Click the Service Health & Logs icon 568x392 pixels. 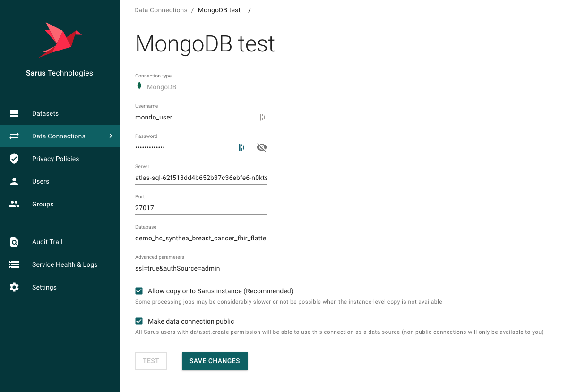pyautogui.click(x=14, y=264)
